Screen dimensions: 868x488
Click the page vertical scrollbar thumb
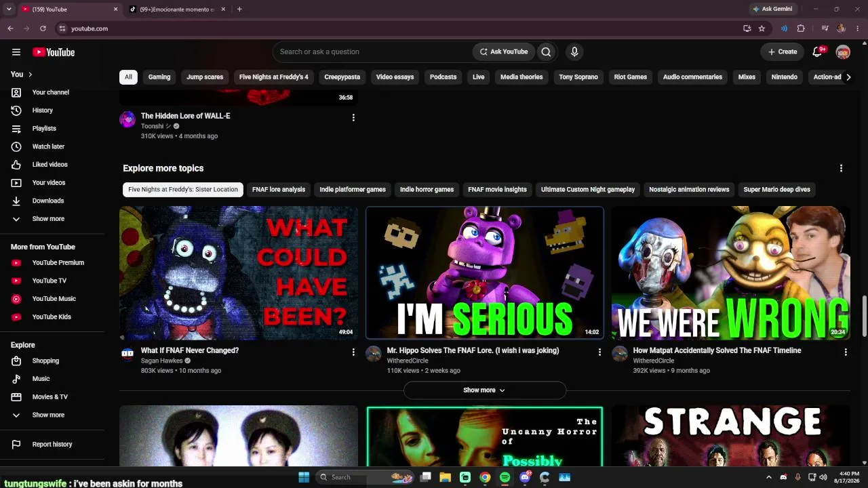[864, 315]
